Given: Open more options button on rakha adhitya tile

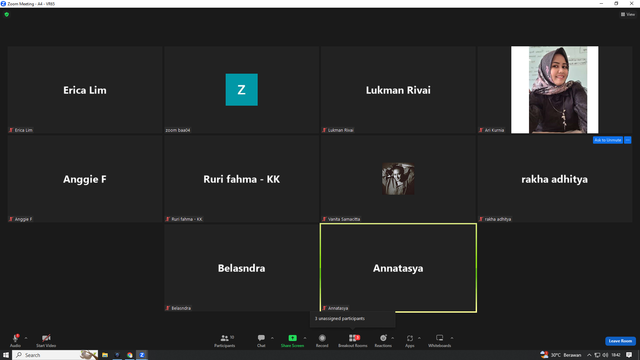Looking at the screenshot, I should 628,140.
